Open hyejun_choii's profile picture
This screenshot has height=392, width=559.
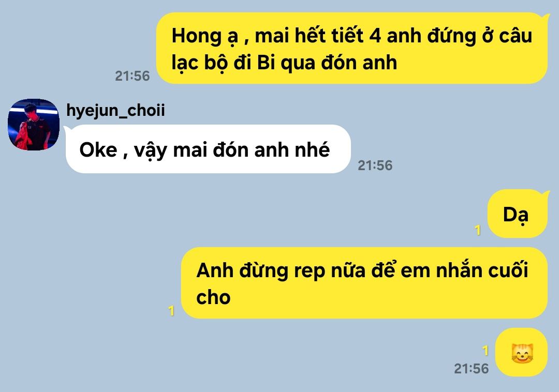pos(34,125)
